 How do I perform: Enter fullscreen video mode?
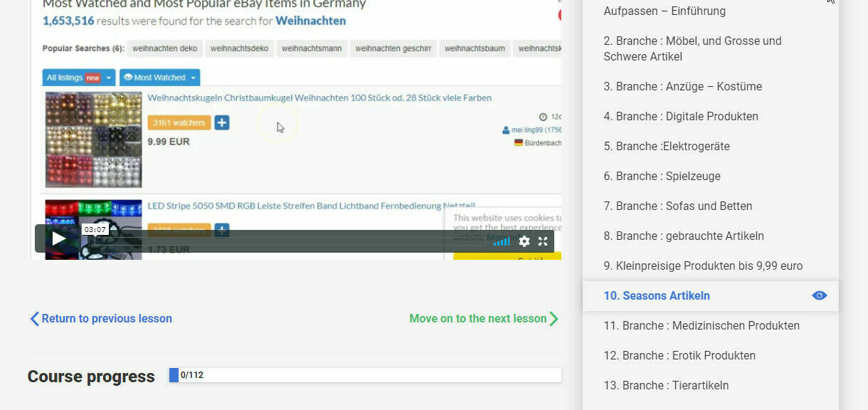543,241
